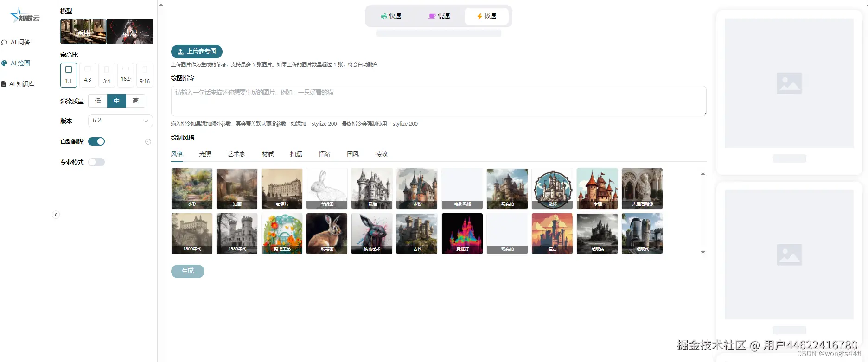
Task: Set render quality to 低
Action: (x=98, y=101)
